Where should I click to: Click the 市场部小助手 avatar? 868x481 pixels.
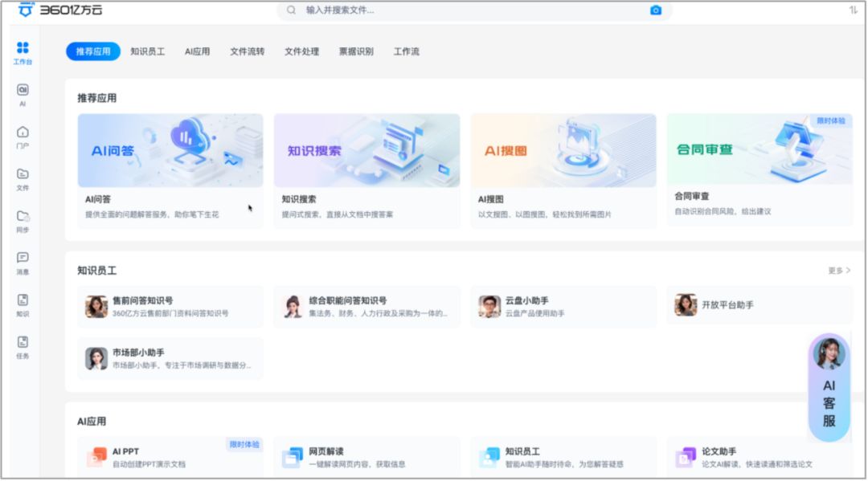(96, 358)
